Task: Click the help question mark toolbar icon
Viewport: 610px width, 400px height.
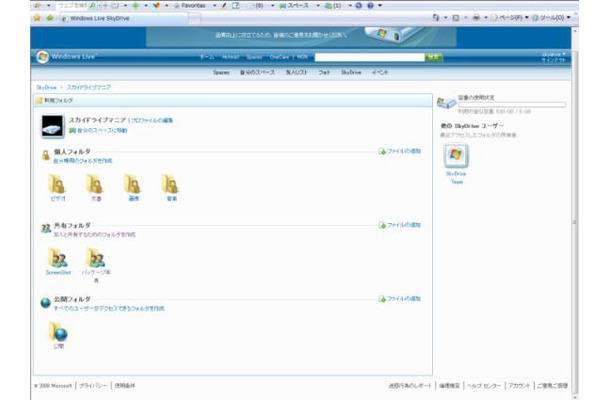Action: pyautogui.click(x=370, y=5)
